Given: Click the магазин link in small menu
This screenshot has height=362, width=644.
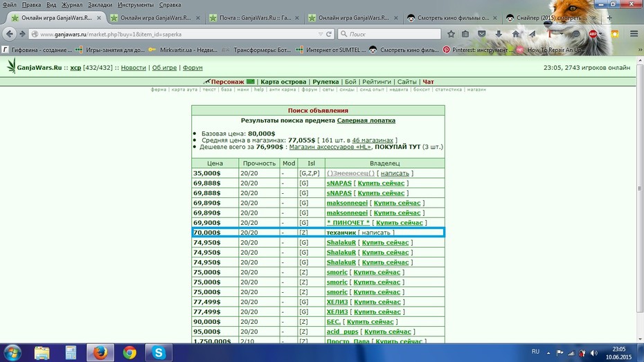Looking at the screenshot, I should [476, 89].
